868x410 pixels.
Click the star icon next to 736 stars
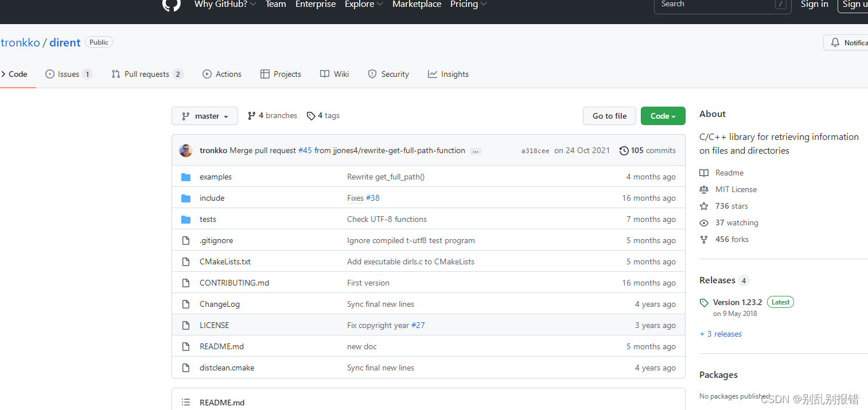click(704, 206)
